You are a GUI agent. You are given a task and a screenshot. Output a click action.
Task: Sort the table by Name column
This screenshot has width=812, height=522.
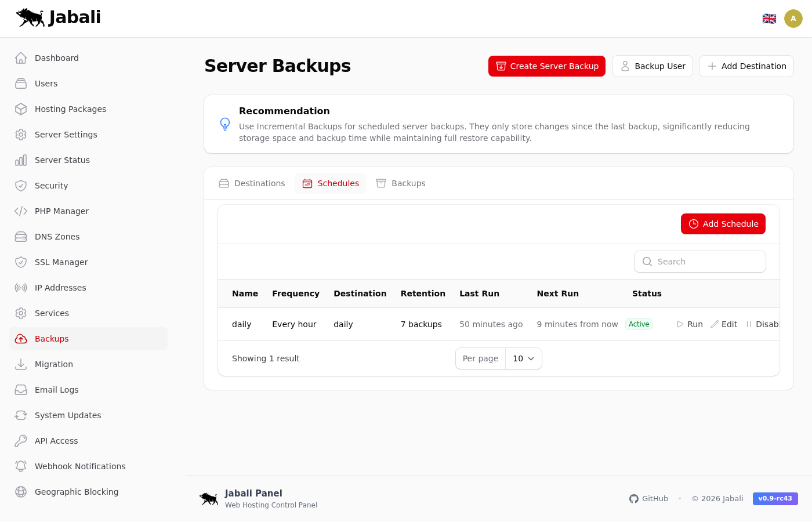pyautogui.click(x=245, y=293)
